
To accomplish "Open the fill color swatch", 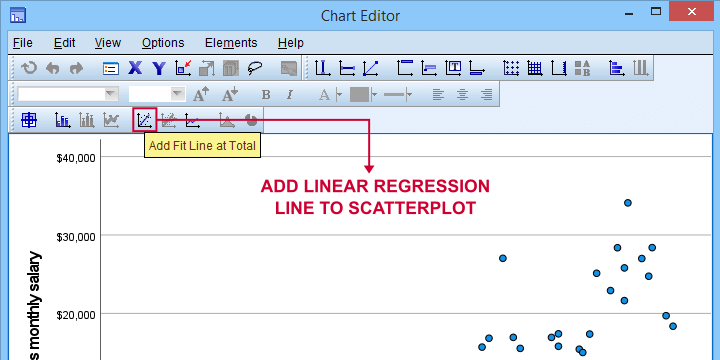I will (360, 95).
